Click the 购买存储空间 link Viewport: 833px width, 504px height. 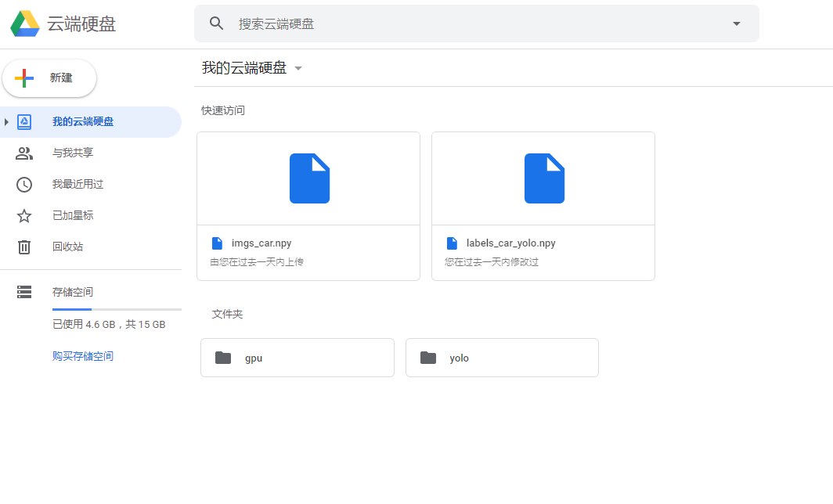(x=83, y=356)
